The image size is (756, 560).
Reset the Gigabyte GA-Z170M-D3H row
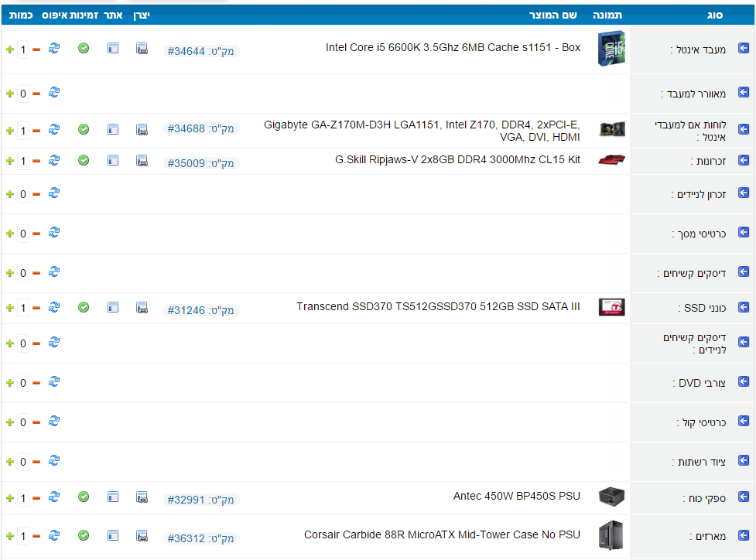[x=54, y=129]
